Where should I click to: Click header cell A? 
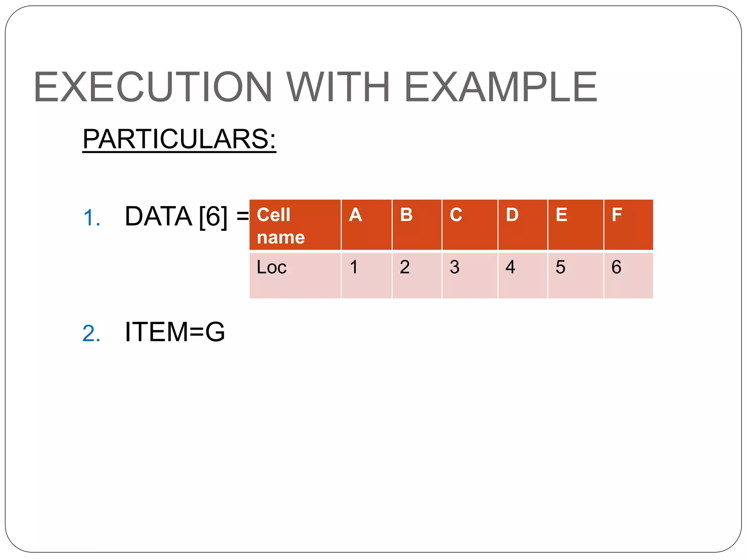coord(367,225)
